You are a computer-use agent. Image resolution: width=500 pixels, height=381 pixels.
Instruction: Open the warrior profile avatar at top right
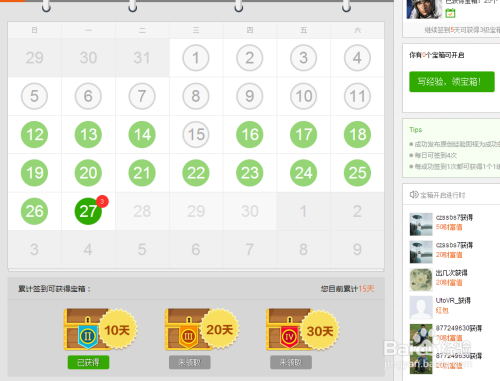pos(424,9)
